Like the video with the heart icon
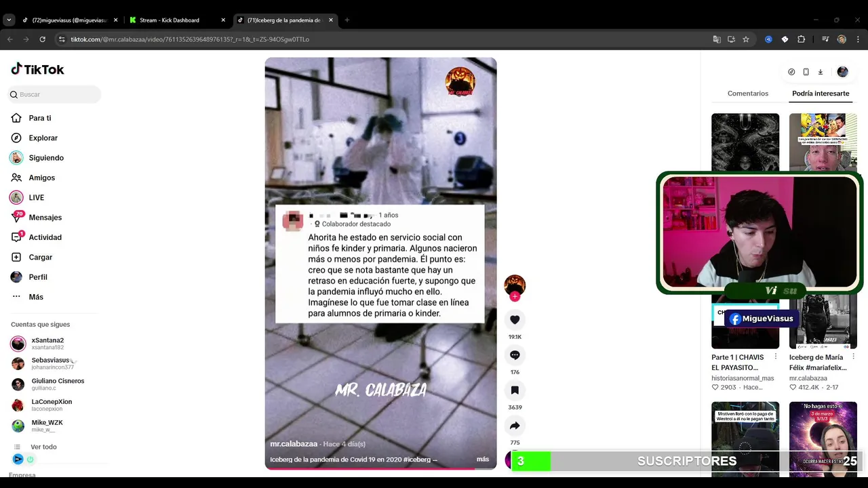This screenshot has width=868, height=488. pos(515,320)
